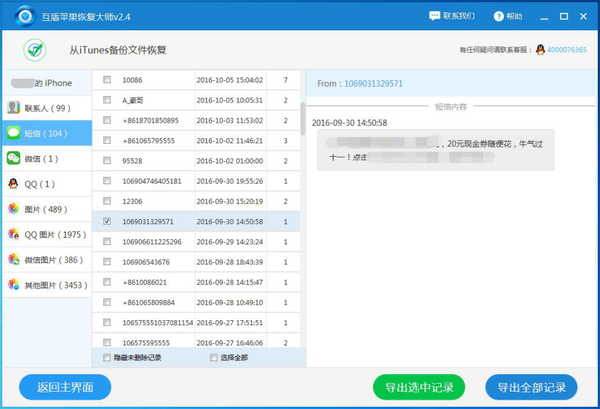Open the 联系人 (99) contacts category
This screenshot has width=600, height=409.
(x=45, y=108)
